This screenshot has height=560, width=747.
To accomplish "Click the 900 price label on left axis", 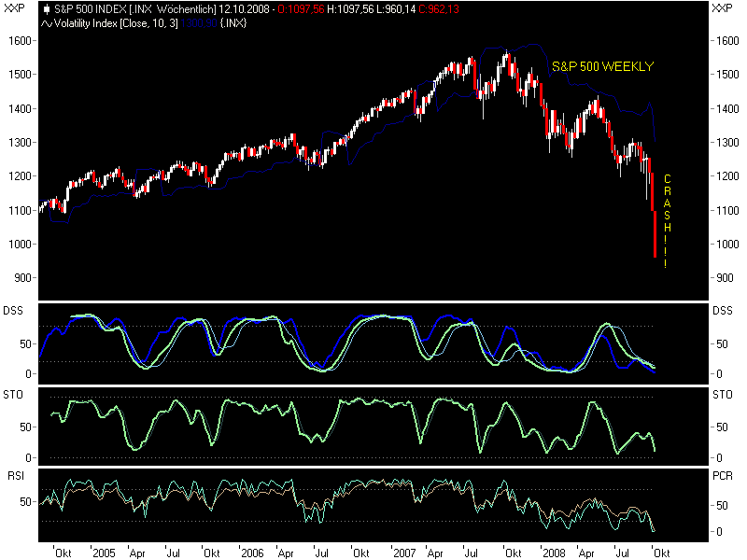I will click(x=22, y=278).
